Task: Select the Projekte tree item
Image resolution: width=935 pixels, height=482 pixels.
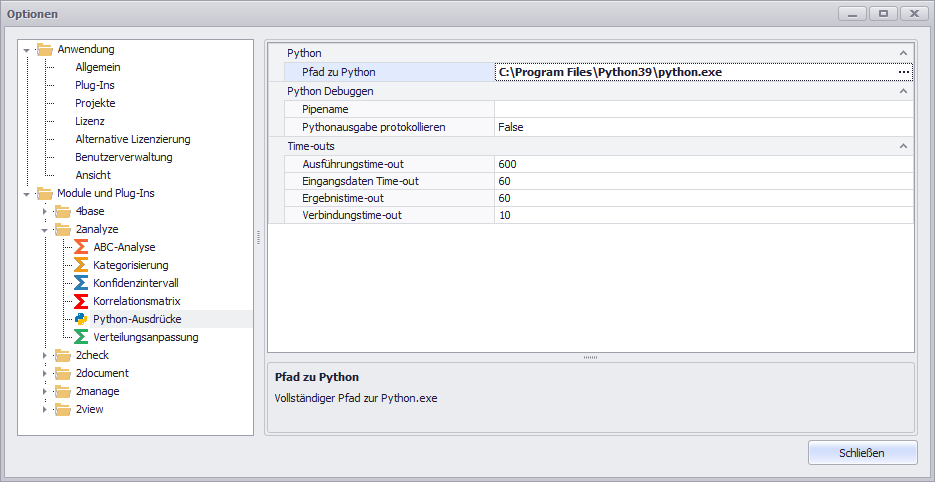Action: coord(95,103)
